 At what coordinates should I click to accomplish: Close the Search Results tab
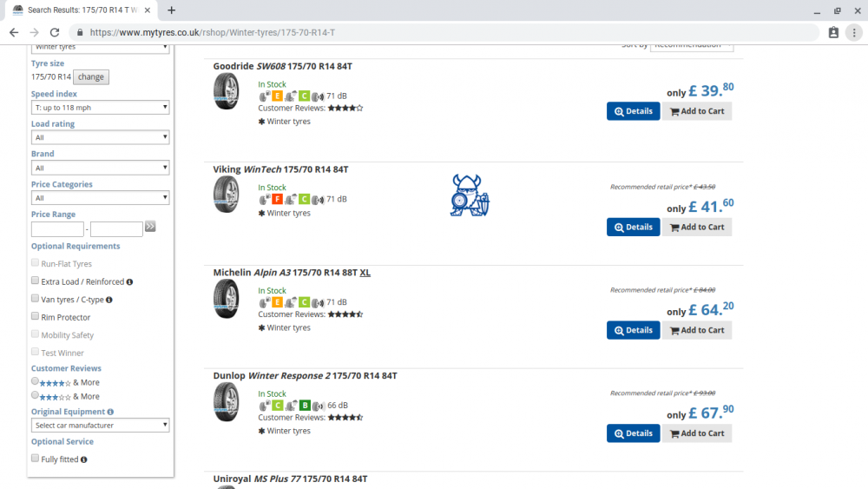pyautogui.click(x=148, y=10)
